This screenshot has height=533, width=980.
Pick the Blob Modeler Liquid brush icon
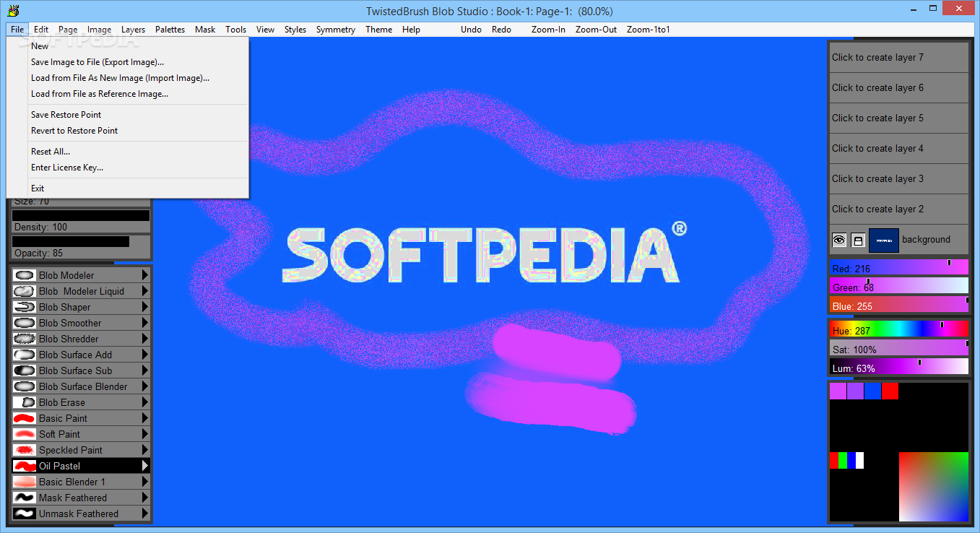tap(25, 291)
